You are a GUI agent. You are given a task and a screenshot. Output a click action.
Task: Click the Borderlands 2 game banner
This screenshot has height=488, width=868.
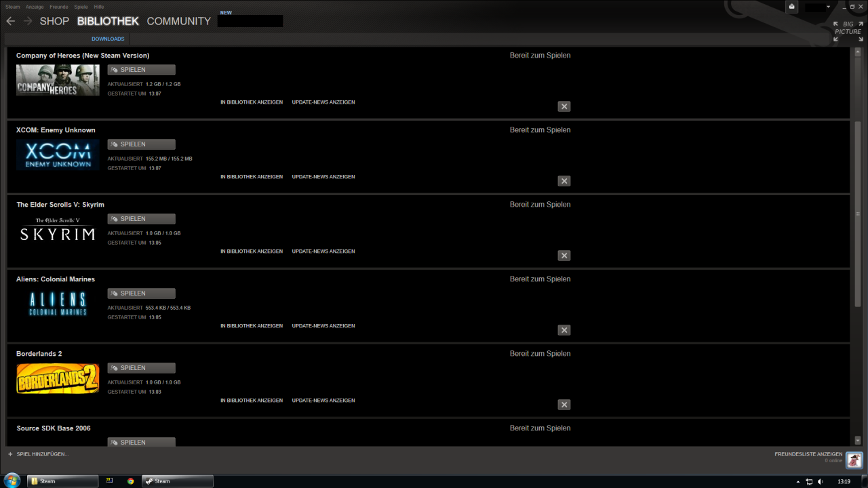(58, 378)
